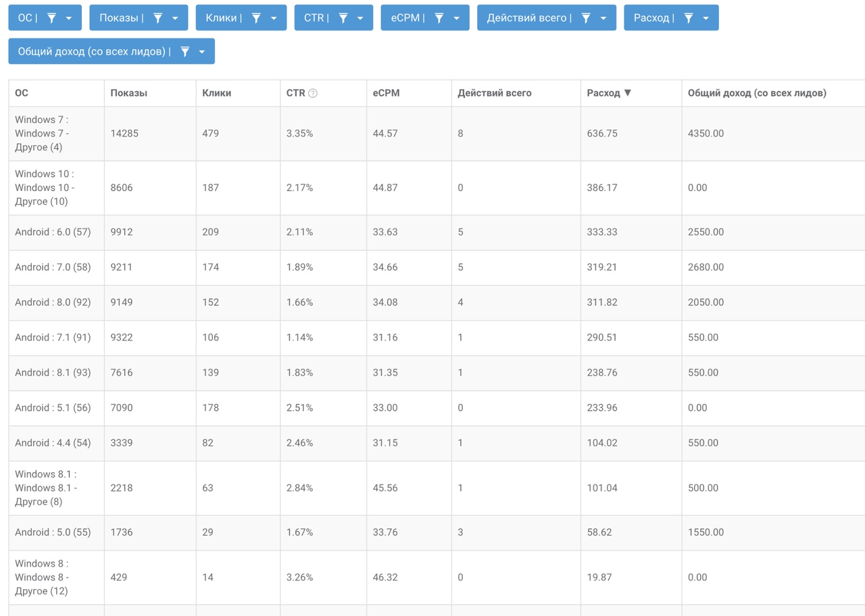This screenshot has width=865, height=616.
Task: Select the Windows 8.1 - Другое (8) row label
Action: [46, 488]
